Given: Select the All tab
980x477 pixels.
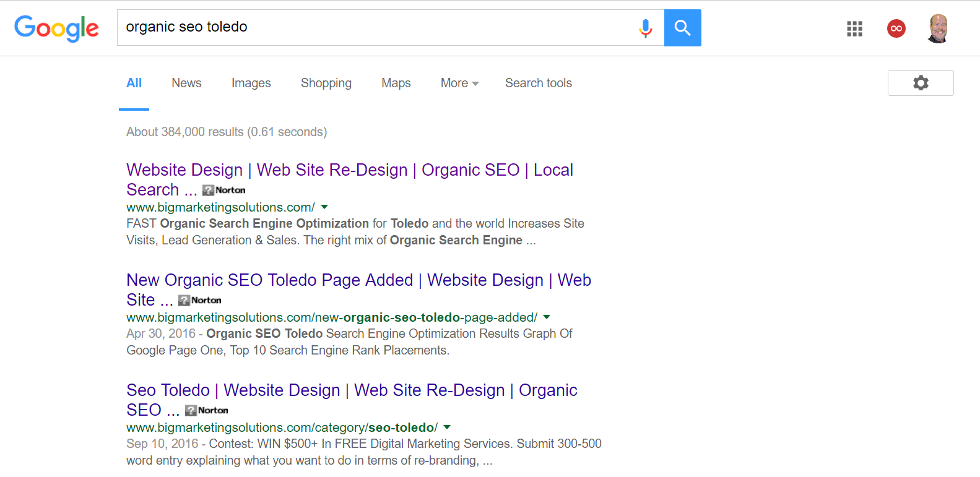Looking at the screenshot, I should tap(134, 83).
